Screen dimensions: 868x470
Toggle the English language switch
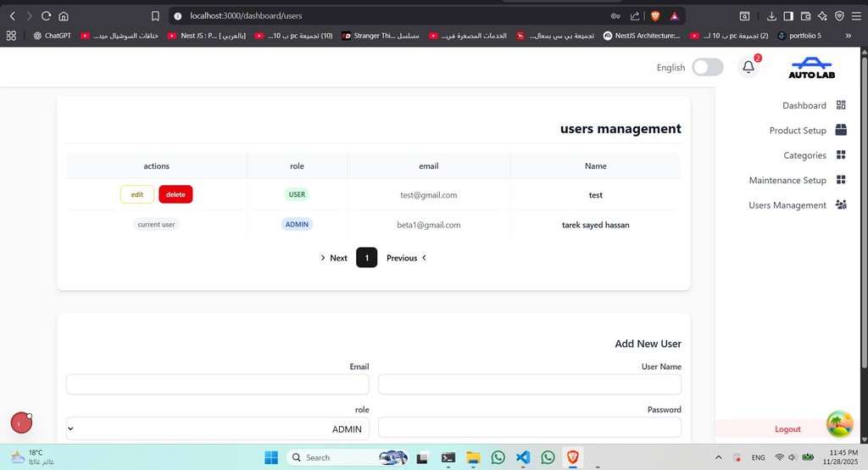click(x=708, y=67)
